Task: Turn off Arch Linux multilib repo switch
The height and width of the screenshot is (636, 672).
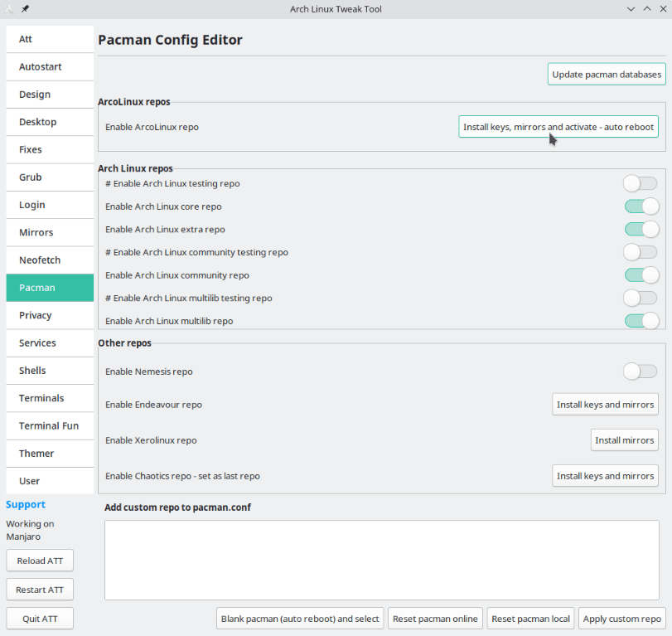Action: [641, 321]
